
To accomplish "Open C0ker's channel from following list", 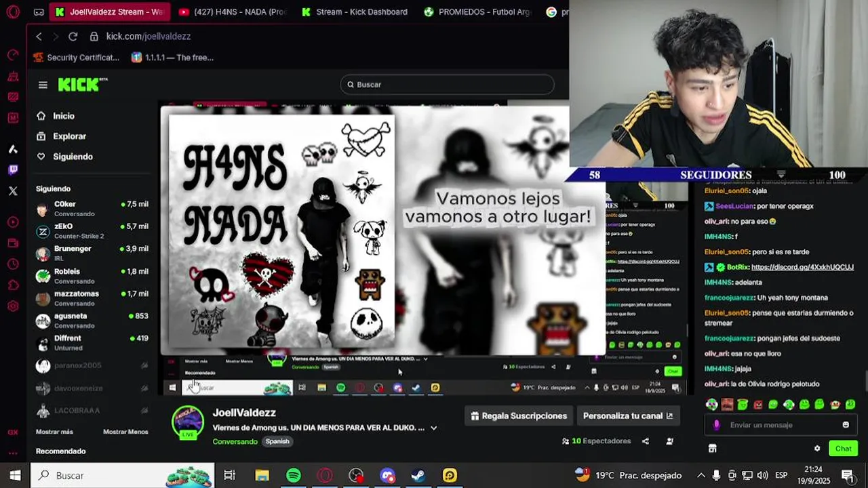I will [92, 209].
